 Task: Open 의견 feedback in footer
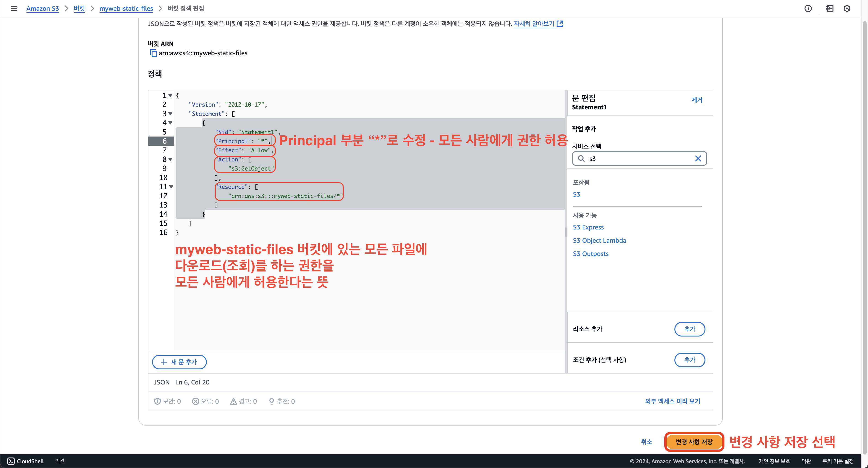(60, 461)
